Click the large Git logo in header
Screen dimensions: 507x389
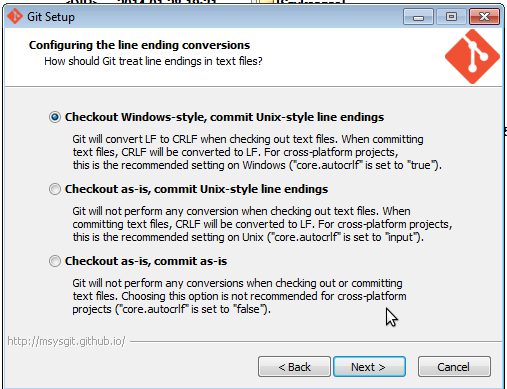tap(472, 56)
